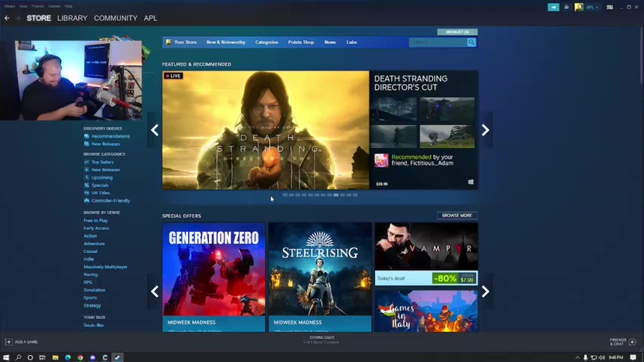Click the Specials percent icon

(87, 185)
